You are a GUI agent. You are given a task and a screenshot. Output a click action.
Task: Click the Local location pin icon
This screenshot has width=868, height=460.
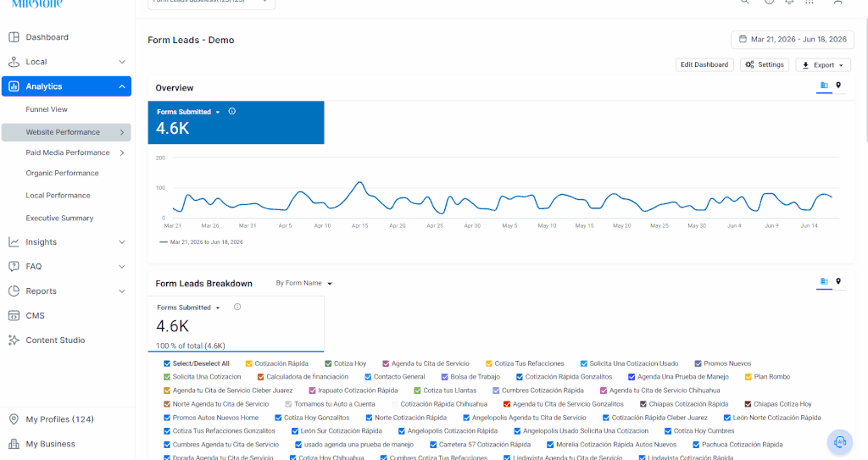tap(14, 62)
